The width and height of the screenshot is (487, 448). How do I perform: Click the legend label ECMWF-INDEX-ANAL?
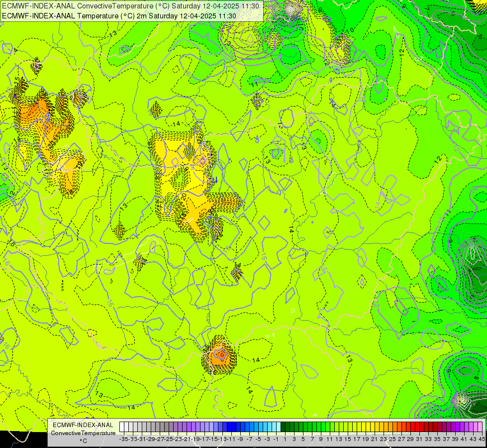coord(83,425)
